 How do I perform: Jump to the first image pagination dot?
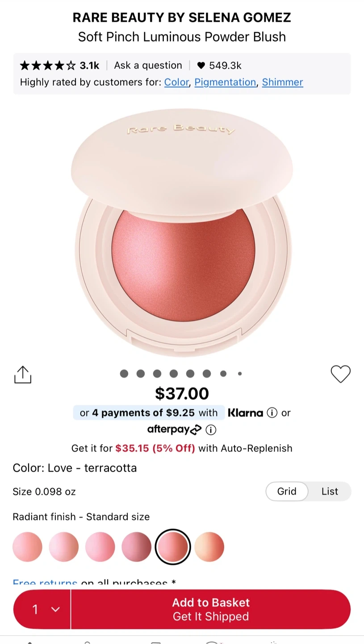pos(124,373)
